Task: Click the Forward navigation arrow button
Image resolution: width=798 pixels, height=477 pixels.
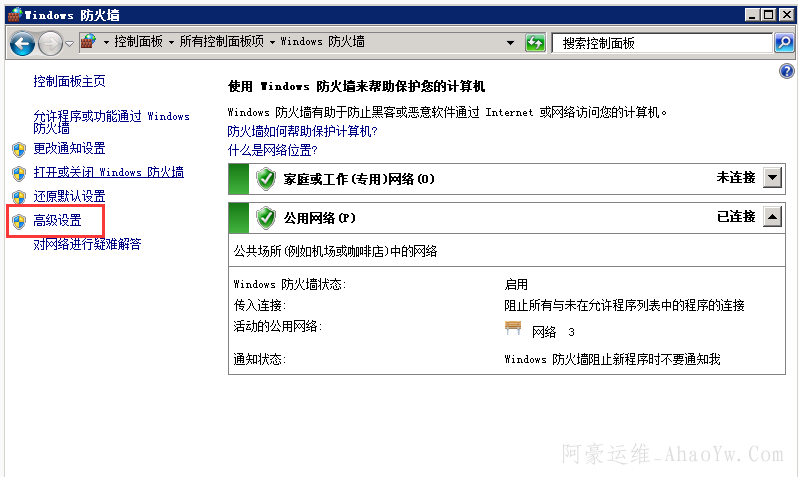Action: [50, 43]
